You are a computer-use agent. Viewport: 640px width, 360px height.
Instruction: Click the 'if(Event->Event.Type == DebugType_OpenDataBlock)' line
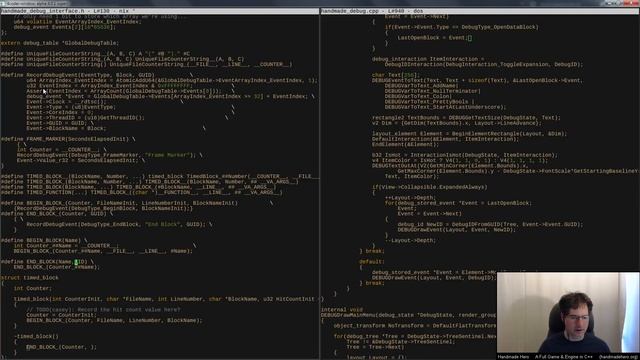point(462,27)
